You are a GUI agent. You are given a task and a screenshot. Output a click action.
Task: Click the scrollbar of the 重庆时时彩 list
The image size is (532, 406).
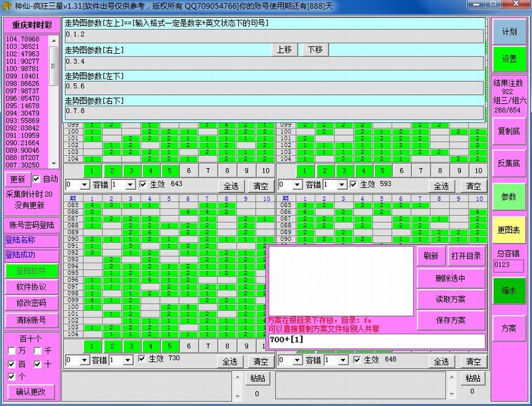pos(55,100)
